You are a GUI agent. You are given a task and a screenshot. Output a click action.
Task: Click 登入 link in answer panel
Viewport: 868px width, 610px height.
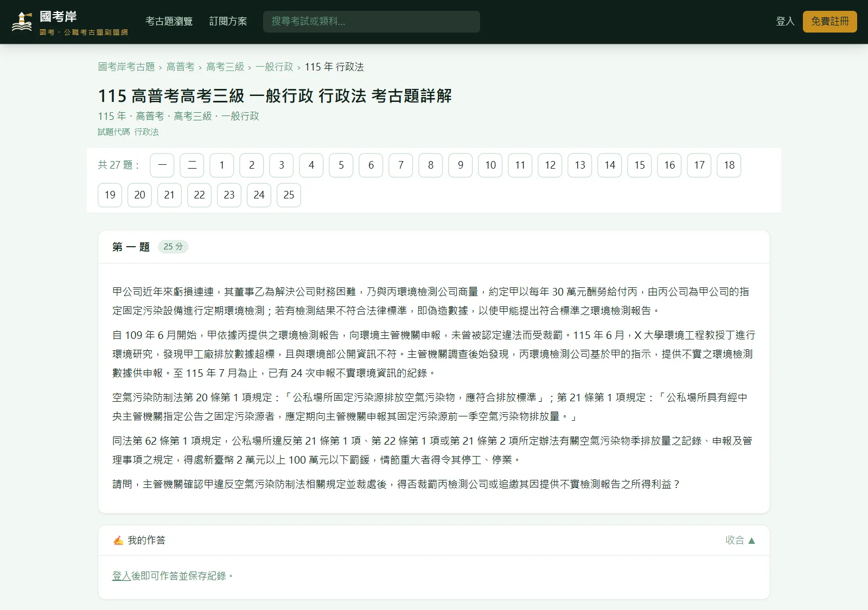point(122,576)
